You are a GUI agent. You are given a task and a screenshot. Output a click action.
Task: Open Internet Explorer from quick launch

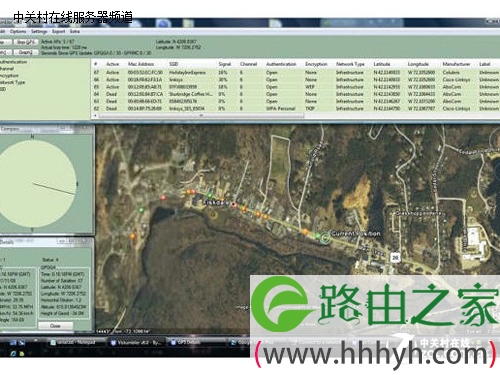[x=13, y=353]
